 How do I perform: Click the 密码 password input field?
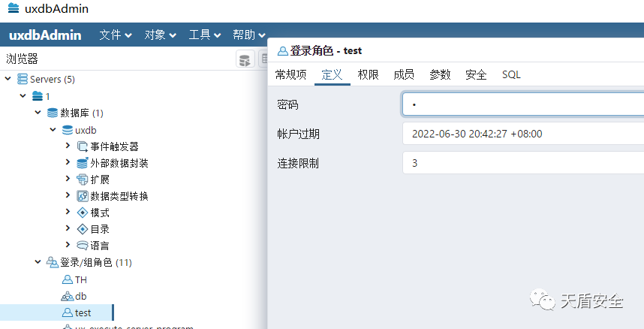pyautogui.click(x=522, y=104)
